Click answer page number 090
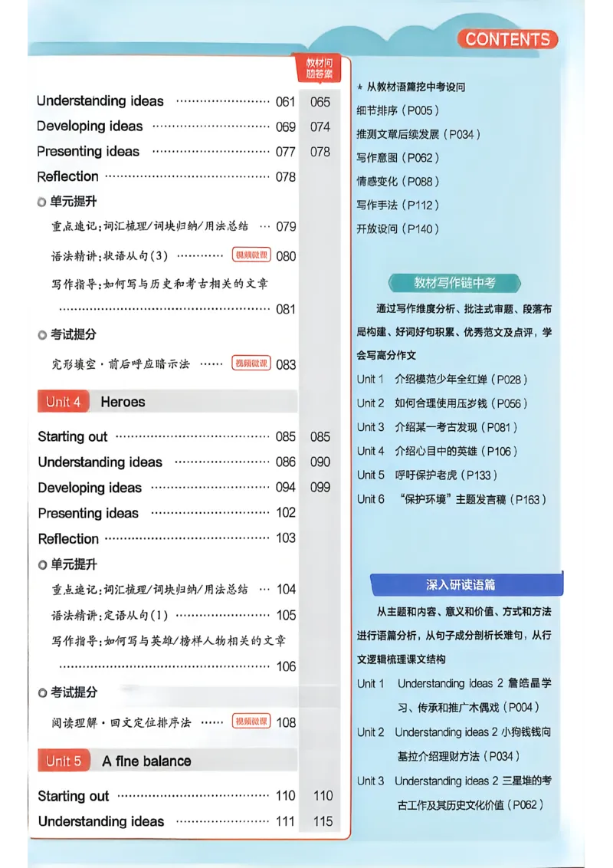The image size is (613, 868). tap(320, 462)
